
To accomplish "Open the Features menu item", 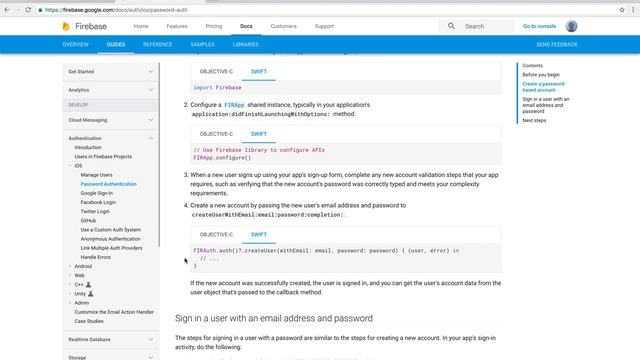I will pyautogui.click(x=177, y=26).
